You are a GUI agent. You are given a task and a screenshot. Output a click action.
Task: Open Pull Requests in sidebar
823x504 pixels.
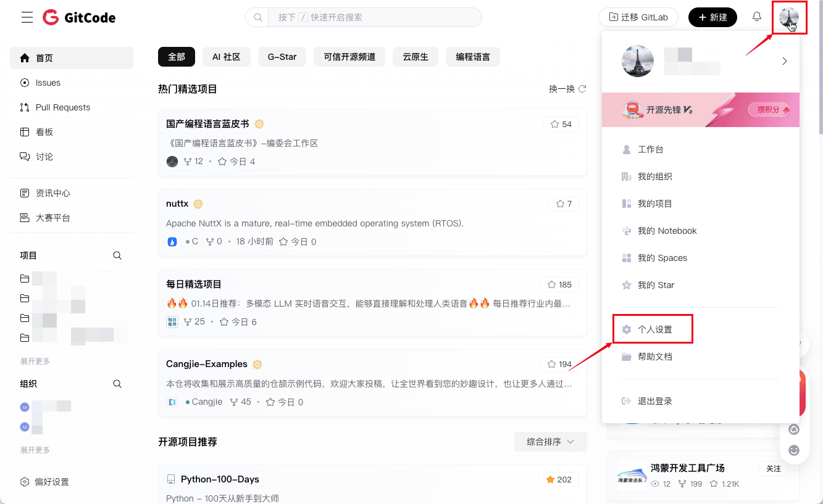click(62, 107)
